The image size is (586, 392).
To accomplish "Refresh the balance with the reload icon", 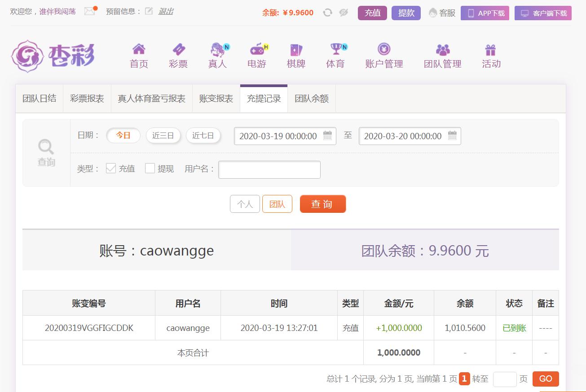I will click(x=328, y=13).
